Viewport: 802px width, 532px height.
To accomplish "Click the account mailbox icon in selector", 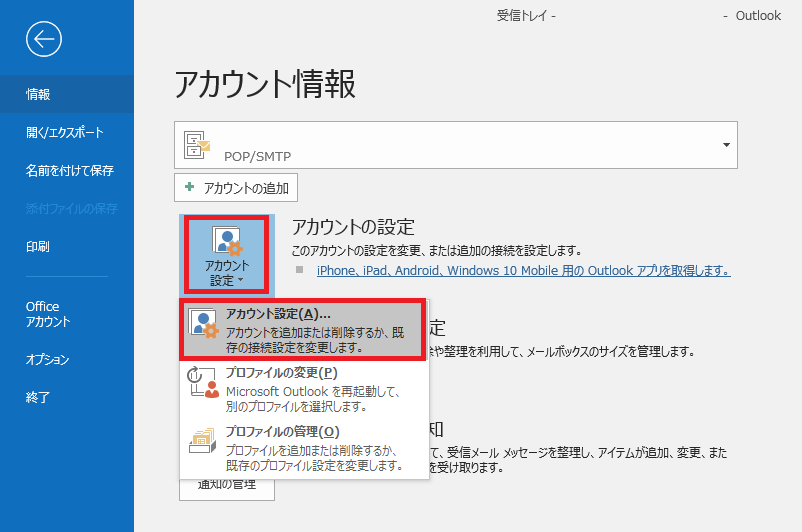I will tap(197, 145).
